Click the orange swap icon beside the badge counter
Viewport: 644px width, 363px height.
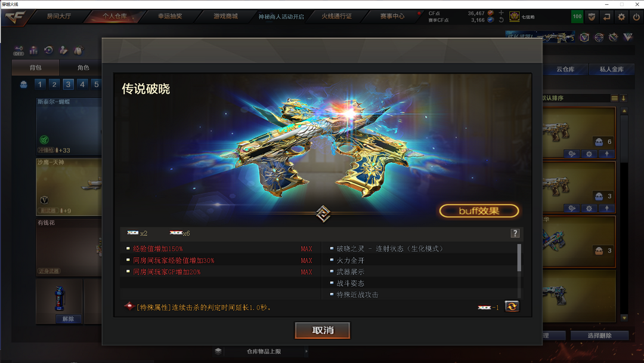[x=512, y=307]
